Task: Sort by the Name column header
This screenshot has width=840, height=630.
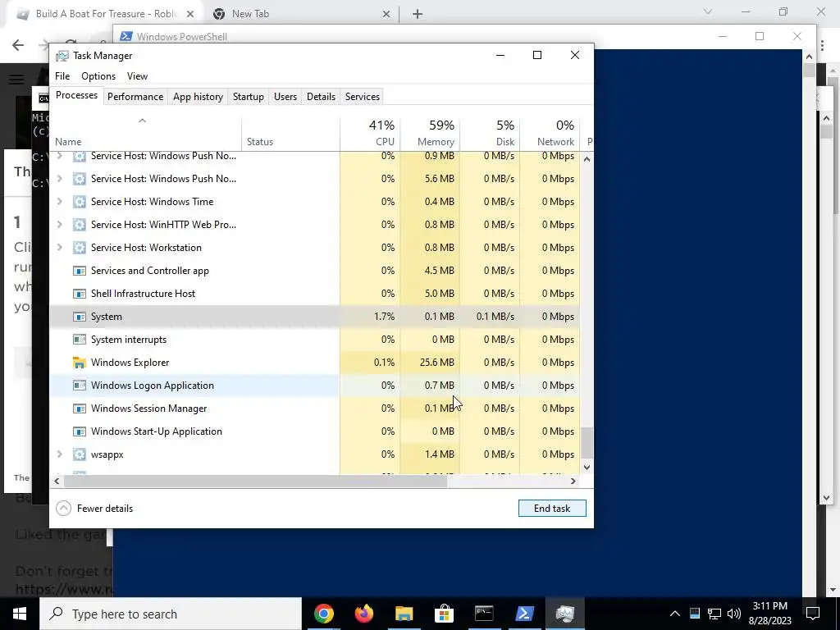Action: [146, 133]
